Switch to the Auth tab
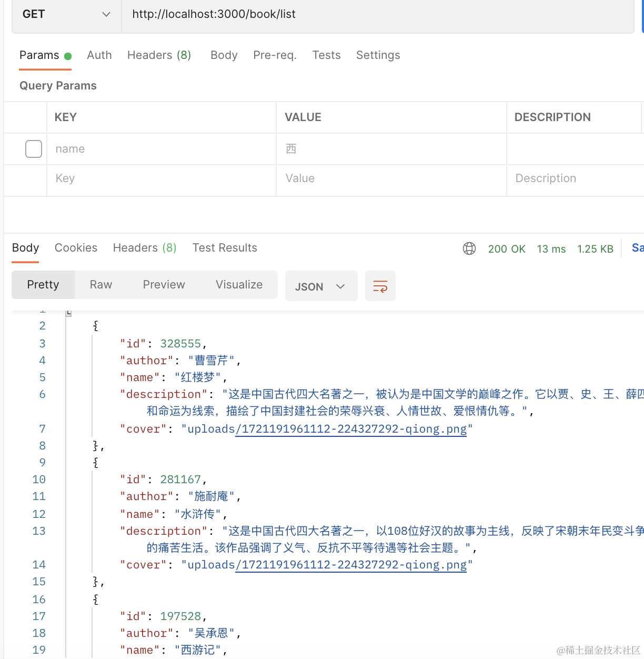 (99, 55)
